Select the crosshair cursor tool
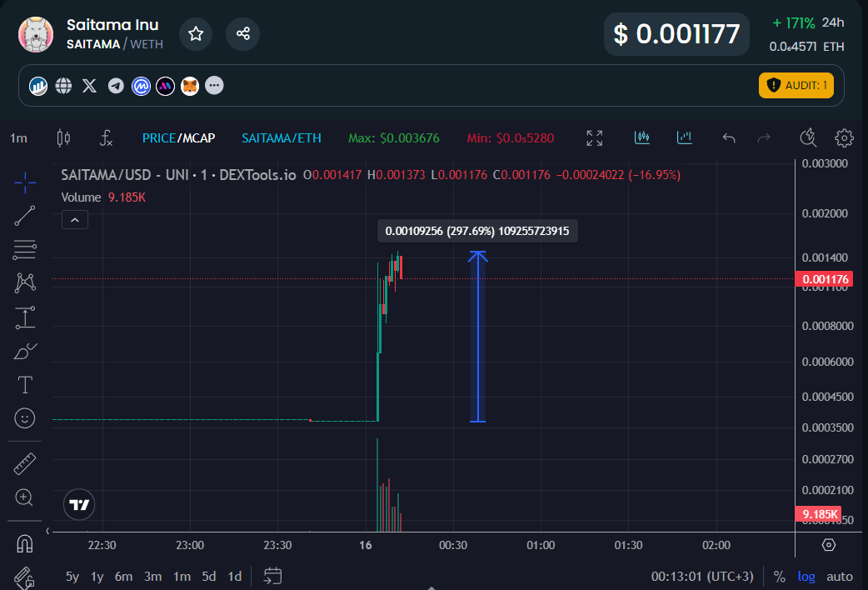 [x=25, y=182]
